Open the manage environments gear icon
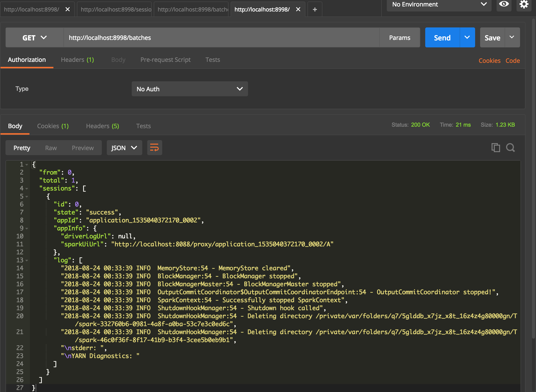Viewport: 536px width, 392px height. [524, 4]
